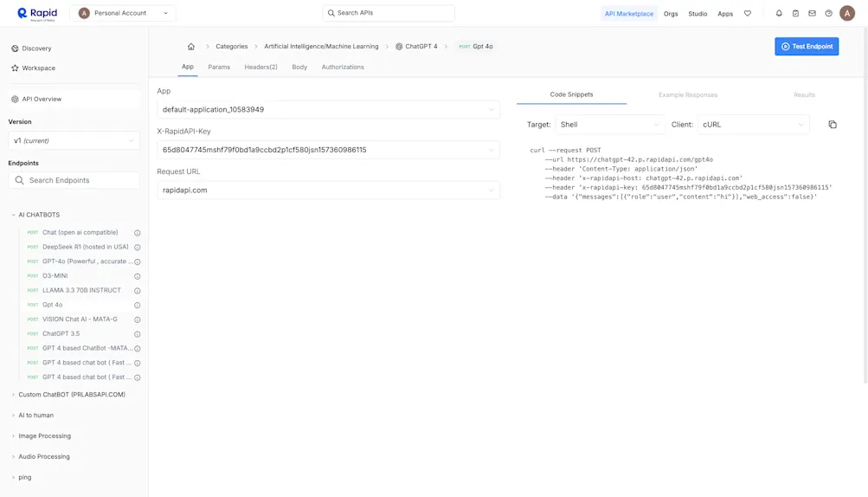Select DeepSeek R1 (hosted in USA) endpoint
The height and width of the screenshot is (497, 868).
(86, 247)
